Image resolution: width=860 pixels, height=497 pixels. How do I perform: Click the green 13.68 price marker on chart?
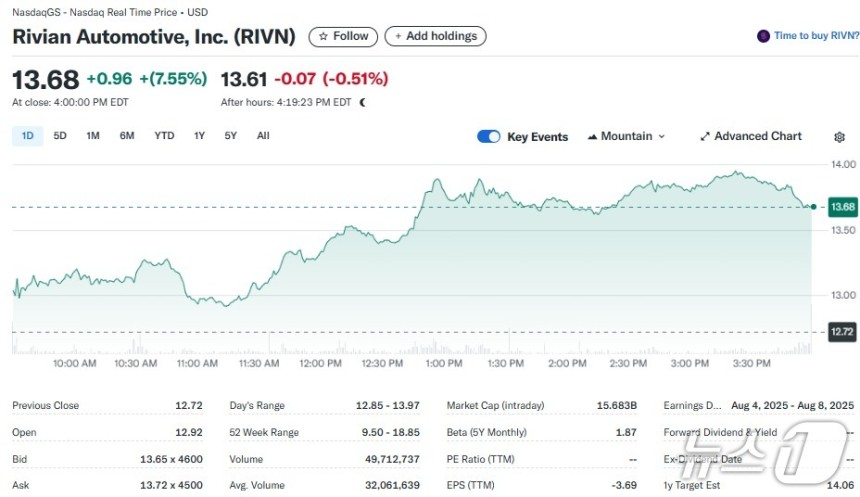click(842, 207)
